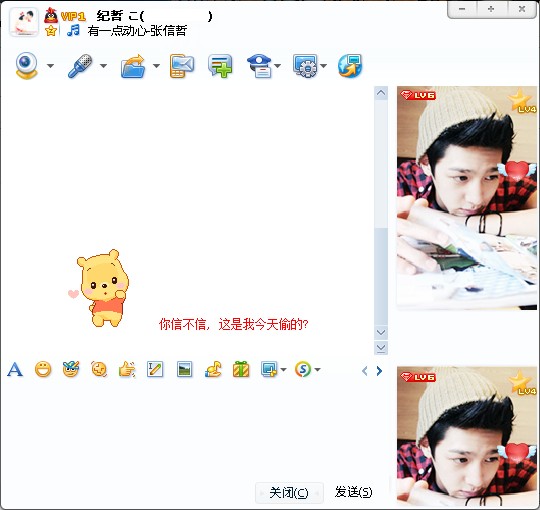This screenshot has width=540, height=510.
Task: Click the QQ penguin VIP1 badge
Action: [x=65, y=15]
